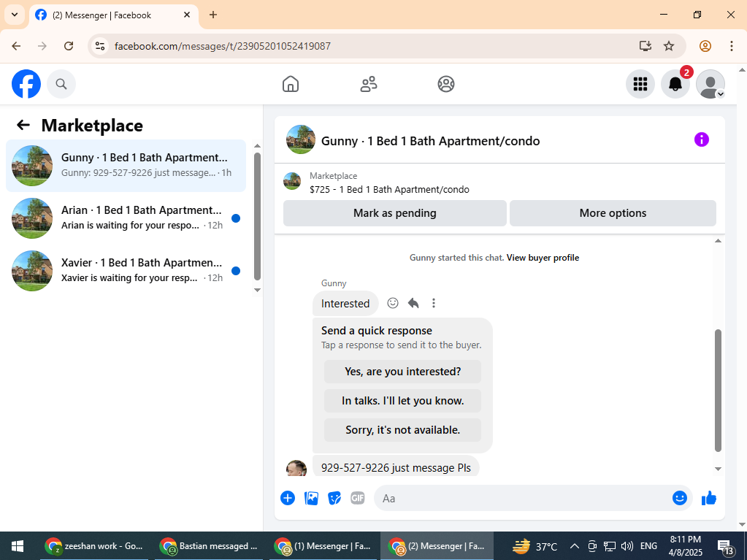747x560 pixels.
Task: Click the conversation list scrollbar down arrow
Action: (x=257, y=290)
